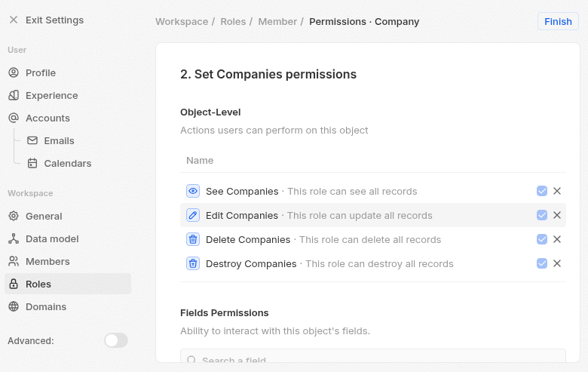Screen dimensions: 588x372
Task: Open Calendars under Accounts
Action: point(67,163)
